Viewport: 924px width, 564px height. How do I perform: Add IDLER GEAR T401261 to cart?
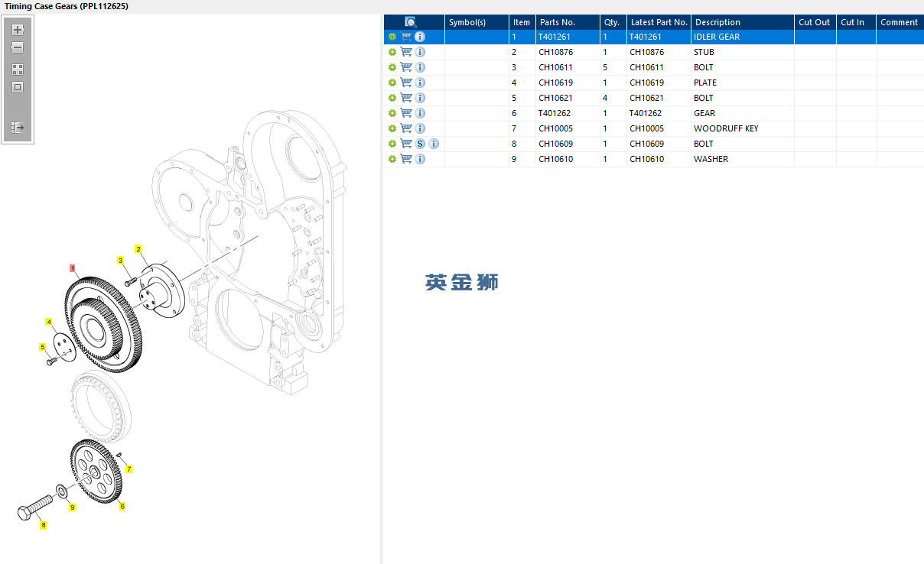406,37
